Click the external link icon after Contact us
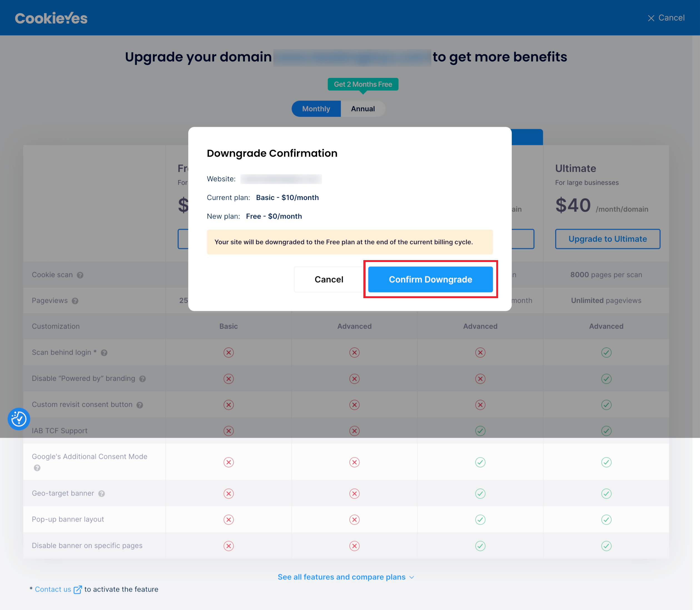The height and width of the screenshot is (610, 700). pyautogui.click(x=78, y=590)
